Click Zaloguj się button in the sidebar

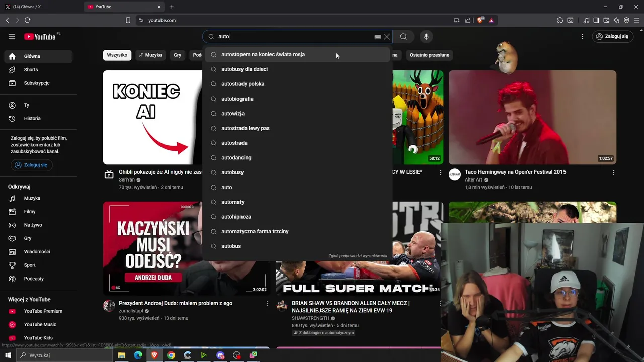(32, 165)
